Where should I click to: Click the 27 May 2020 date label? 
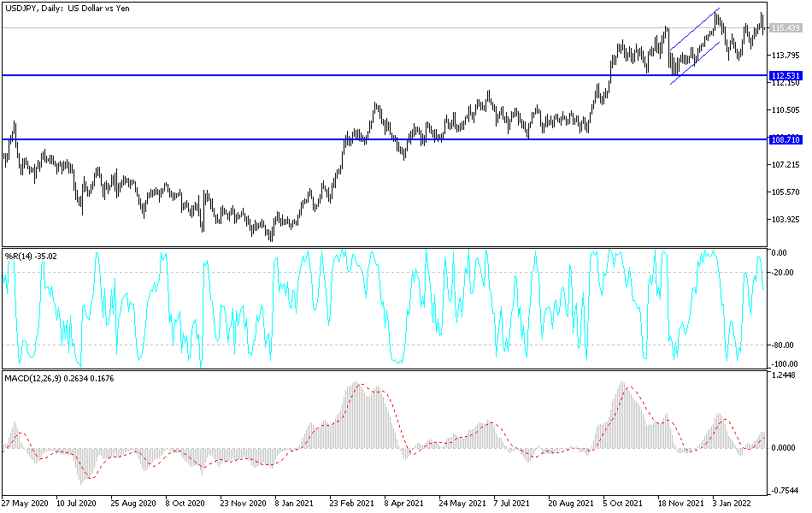[x=26, y=504]
